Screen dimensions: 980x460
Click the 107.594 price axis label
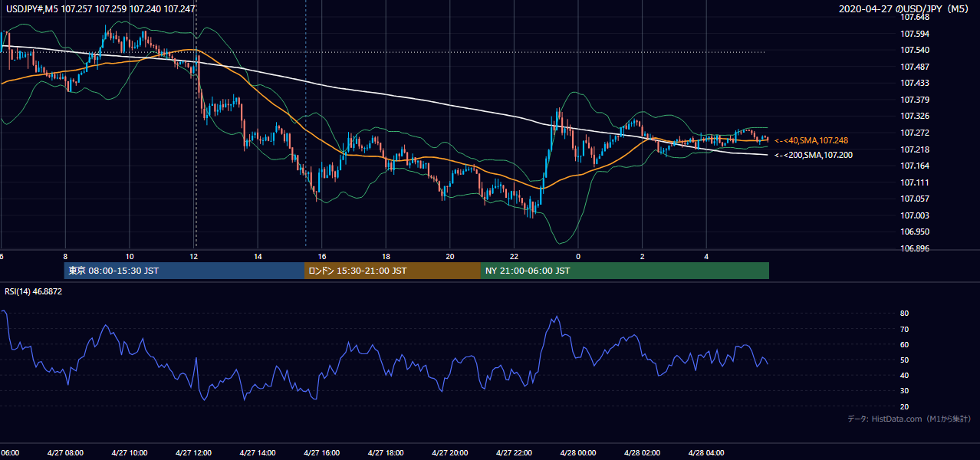click(x=914, y=34)
